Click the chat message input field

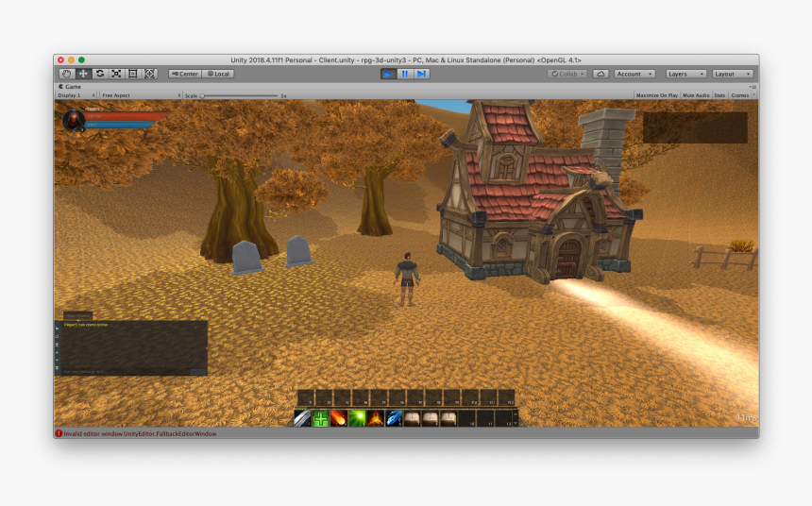(126, 371)
